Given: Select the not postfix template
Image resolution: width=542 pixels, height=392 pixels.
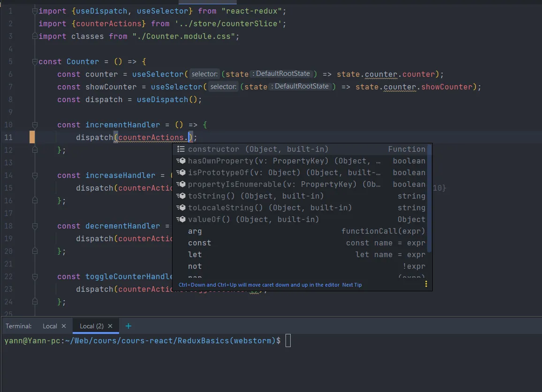Looking at the screenshot, I should tap(300, 266).
